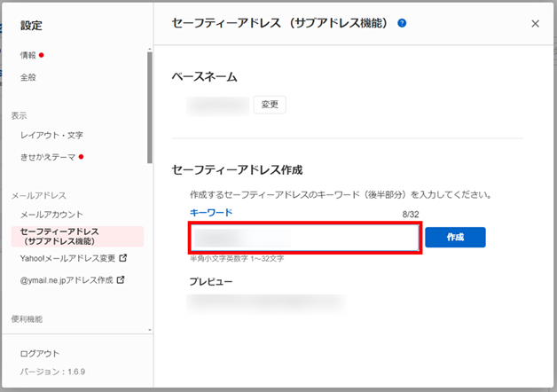Viewport: 557px width, 392px height.
Task: Open the Yahoo!メールアドレス変更 link
Action: coord(67,259)
